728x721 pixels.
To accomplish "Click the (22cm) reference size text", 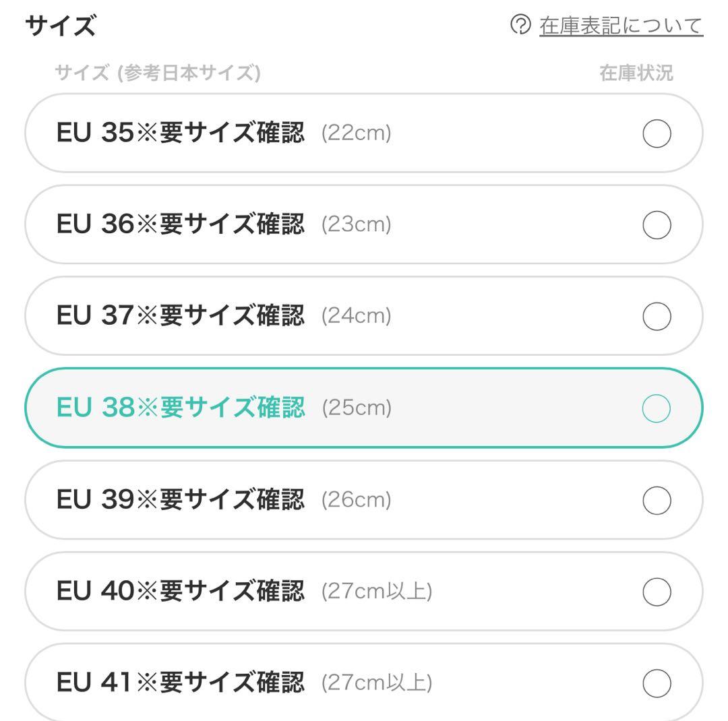I will pyautogui.click(x=356, y=133).
